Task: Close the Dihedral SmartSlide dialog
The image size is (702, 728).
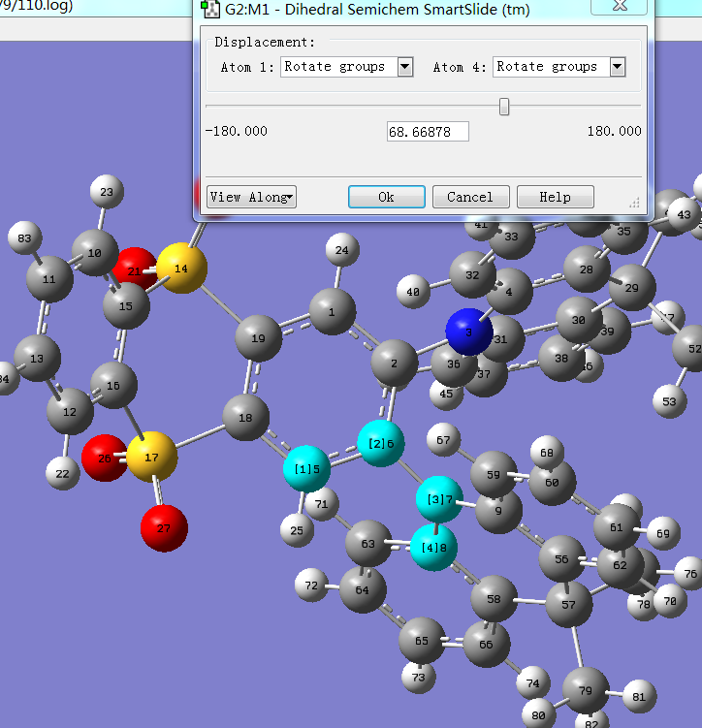Action: point(619,6)
